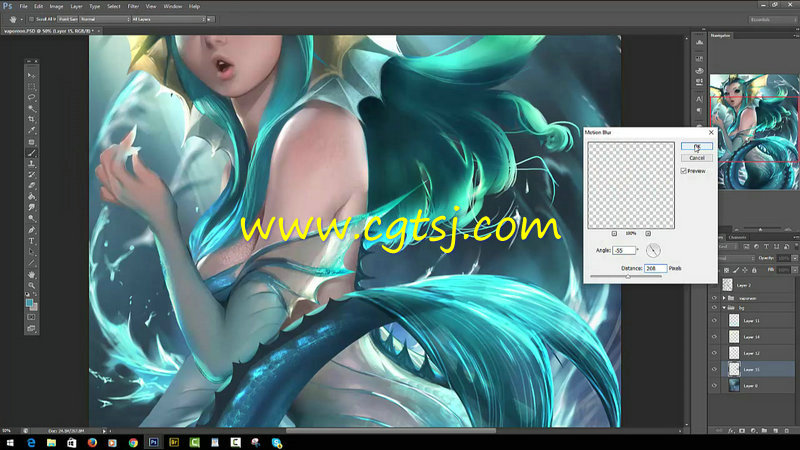Select the Layer 14 thumbnail

[734, 337]
